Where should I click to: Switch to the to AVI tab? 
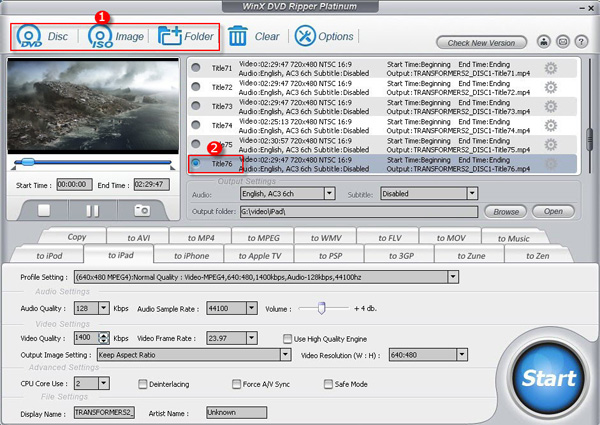(x=139, y=238)
